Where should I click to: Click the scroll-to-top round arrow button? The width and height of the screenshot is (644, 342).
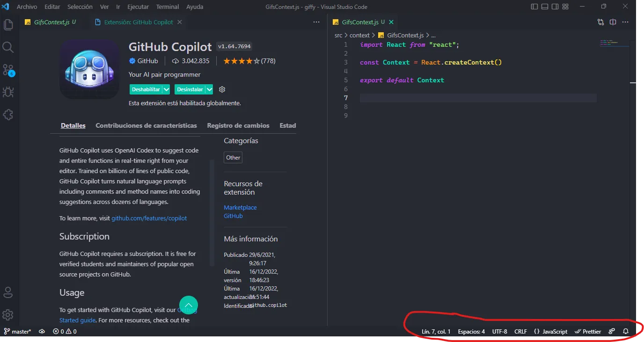tap(189, 305)
